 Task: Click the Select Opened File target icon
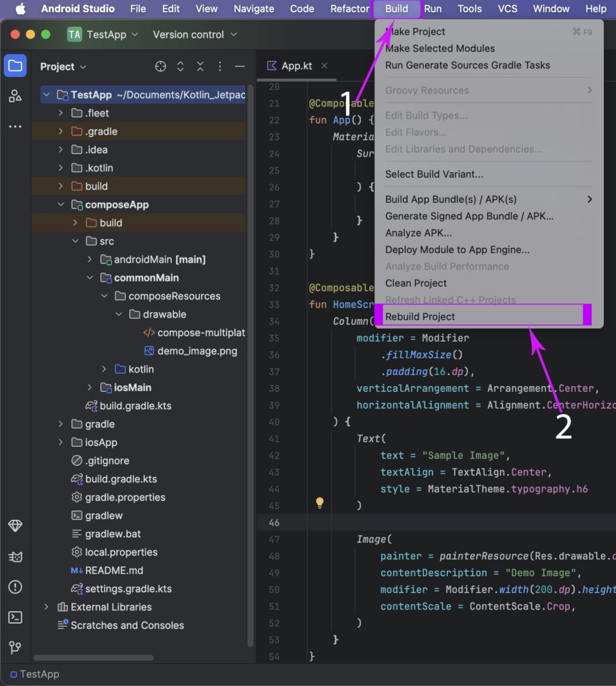[x=160, y=66]
